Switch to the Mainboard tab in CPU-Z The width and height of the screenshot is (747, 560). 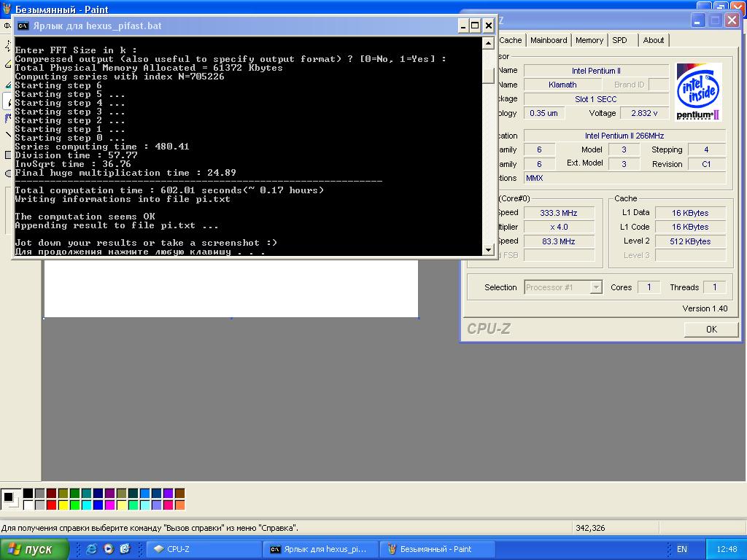pyautogui.click(x=549, y=41)
